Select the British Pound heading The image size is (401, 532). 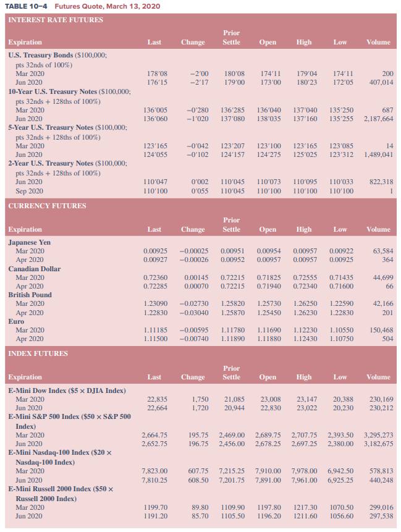32,295
